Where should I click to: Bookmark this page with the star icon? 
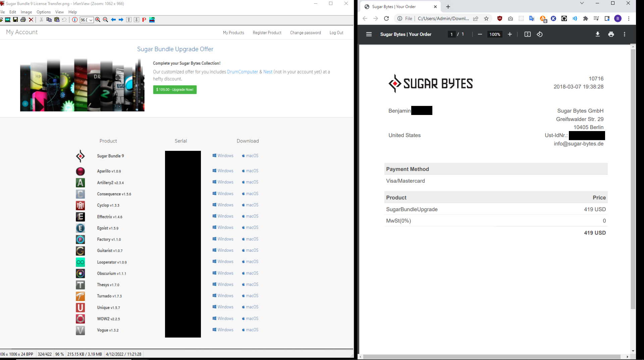[x=486, y=18]
